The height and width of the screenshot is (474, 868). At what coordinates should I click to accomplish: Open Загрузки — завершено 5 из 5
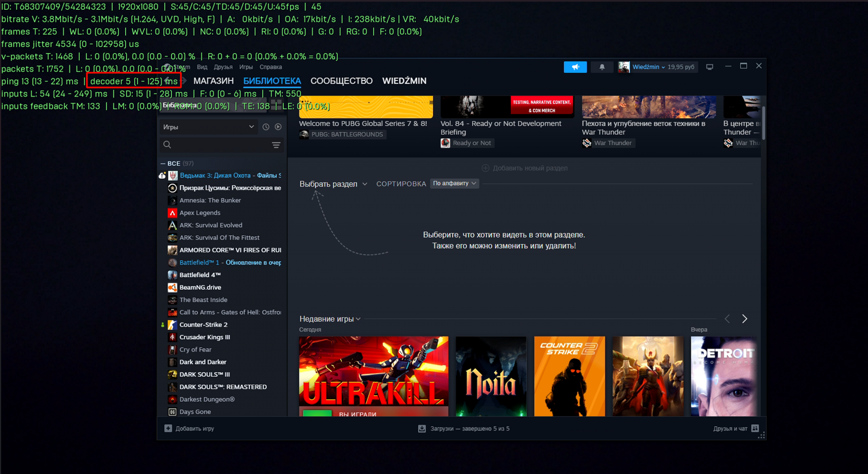click(464, 429)
